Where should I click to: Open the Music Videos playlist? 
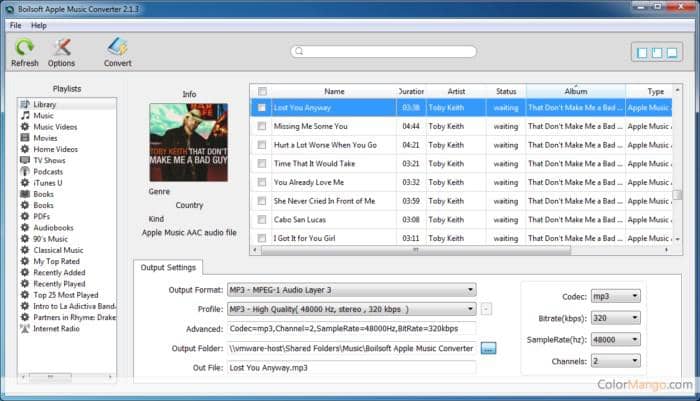pos(55,126)
